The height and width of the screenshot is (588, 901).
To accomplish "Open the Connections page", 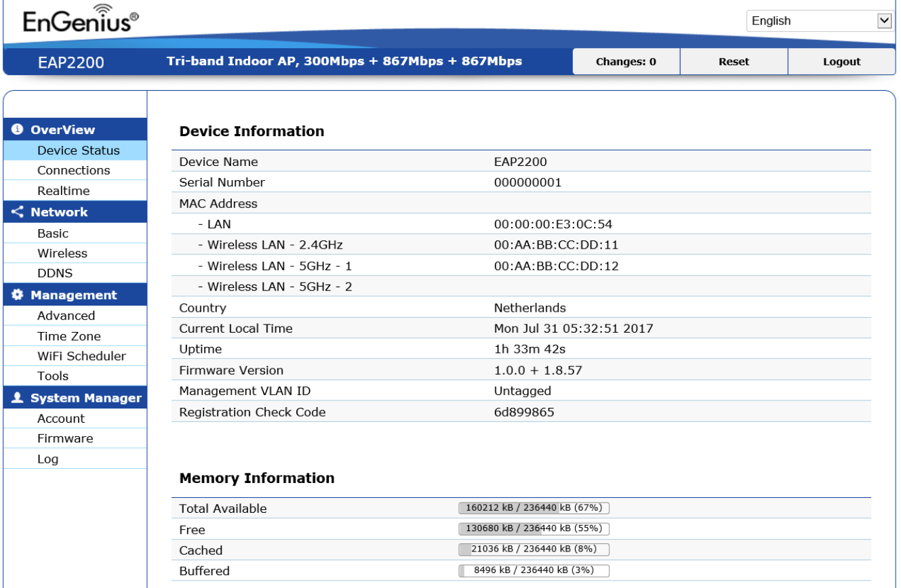I will pyautogui.click(x=75, y=170).
